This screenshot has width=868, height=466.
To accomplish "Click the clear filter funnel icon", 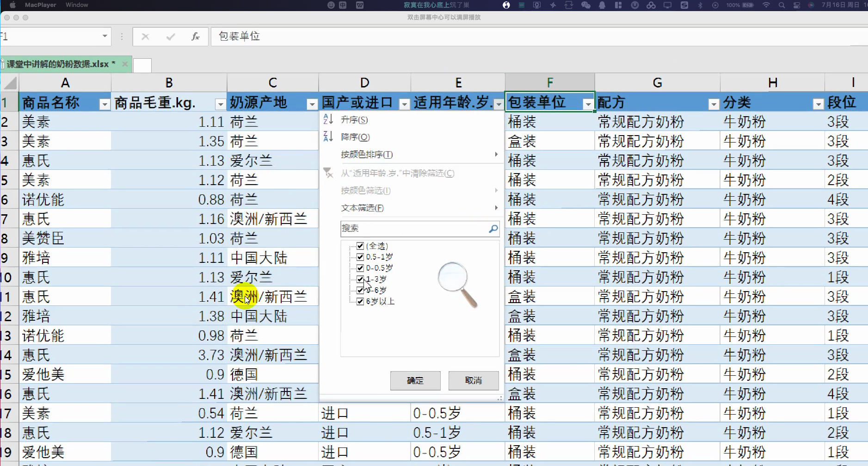I will [x=328, y=173].
